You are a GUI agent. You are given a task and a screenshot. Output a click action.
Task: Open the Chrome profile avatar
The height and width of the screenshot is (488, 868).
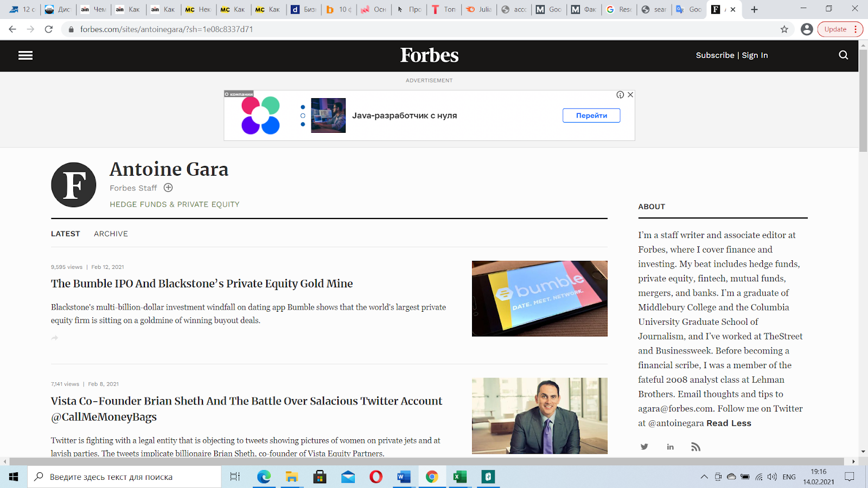[x=807, y=29]
